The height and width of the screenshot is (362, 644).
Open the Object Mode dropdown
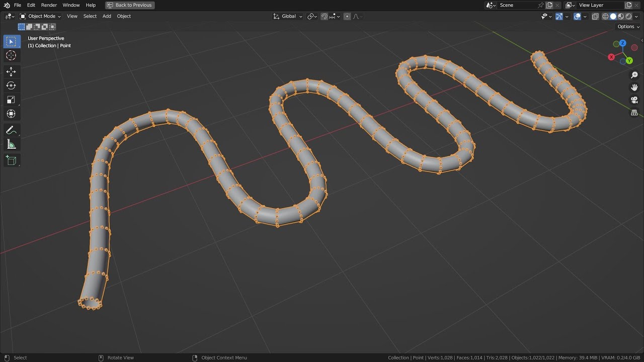[x=40, y=16]
